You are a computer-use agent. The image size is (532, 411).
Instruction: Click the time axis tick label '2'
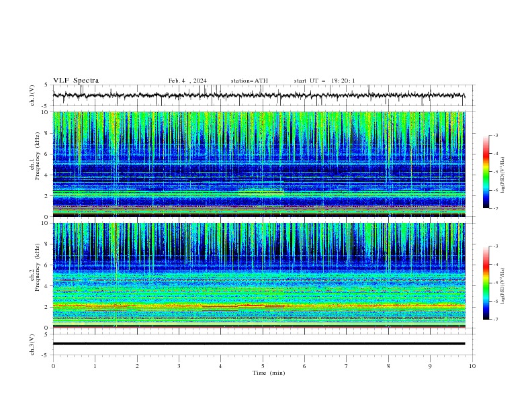click(x=137, y=366)
